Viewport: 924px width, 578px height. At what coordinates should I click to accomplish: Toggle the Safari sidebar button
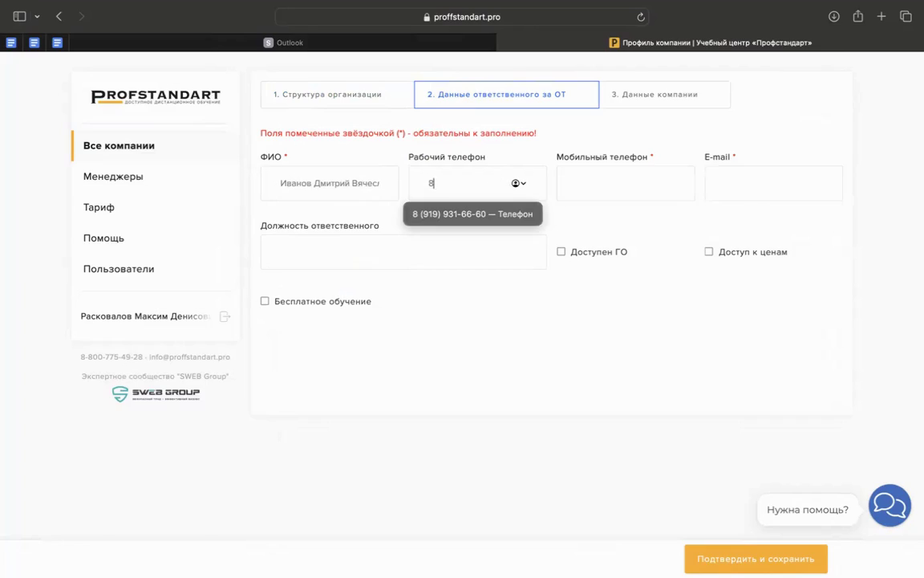[19, 17]
